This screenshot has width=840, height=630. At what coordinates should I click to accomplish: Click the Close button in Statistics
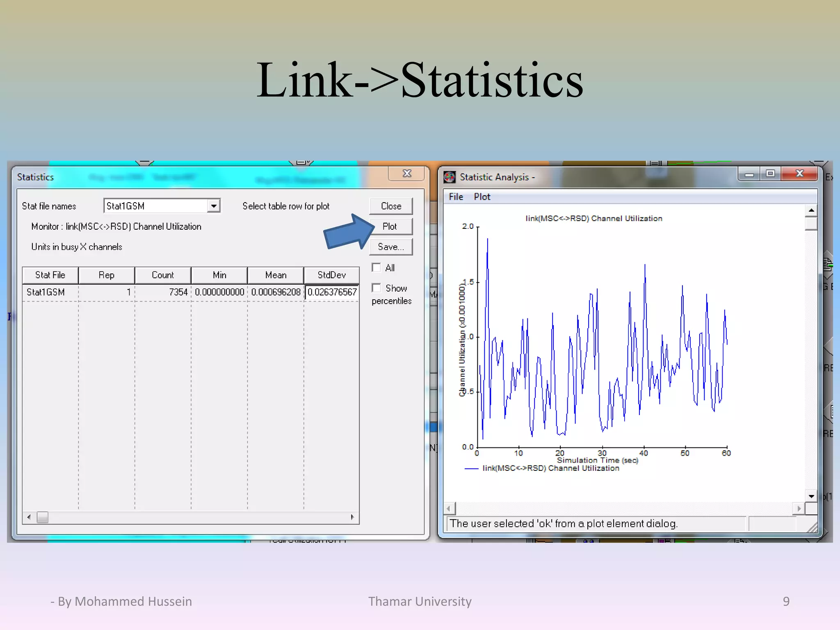390,206
